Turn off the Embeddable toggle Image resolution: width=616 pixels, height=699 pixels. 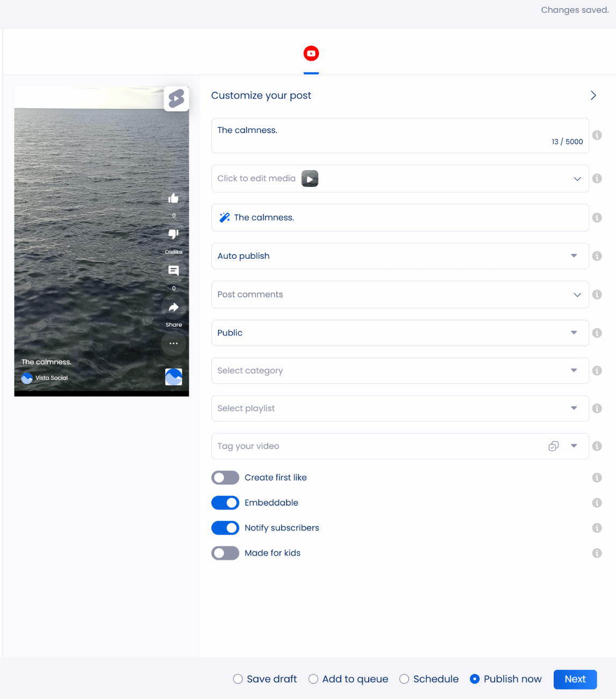(225, 503)
